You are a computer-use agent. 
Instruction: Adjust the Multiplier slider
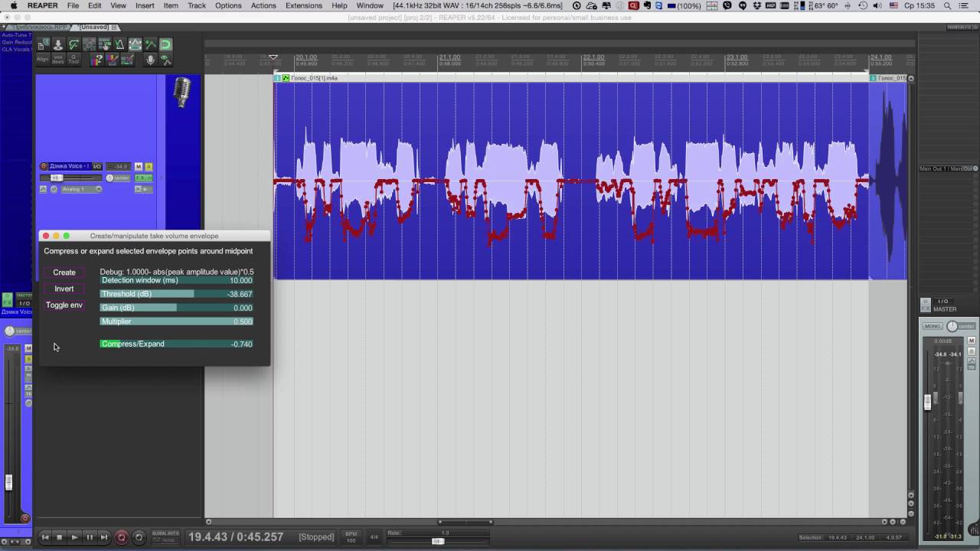(x=177, y=321)
